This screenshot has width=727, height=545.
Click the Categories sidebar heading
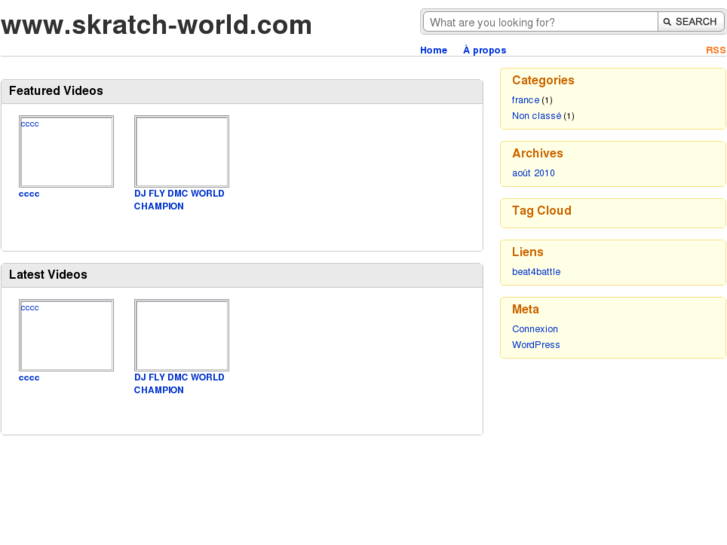543,80
